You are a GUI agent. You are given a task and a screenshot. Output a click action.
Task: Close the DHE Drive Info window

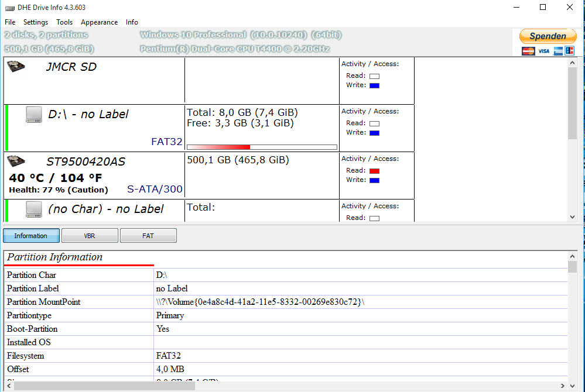click(569, 8)
